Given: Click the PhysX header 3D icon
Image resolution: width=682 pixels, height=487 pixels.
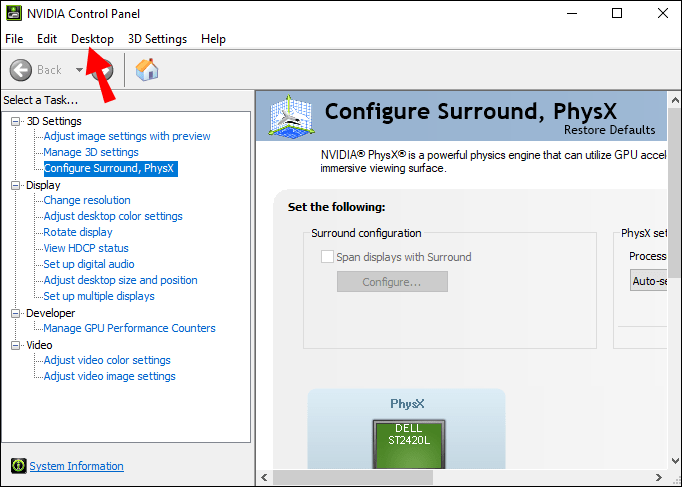Looking at the screenshot, I should [291, 117].
